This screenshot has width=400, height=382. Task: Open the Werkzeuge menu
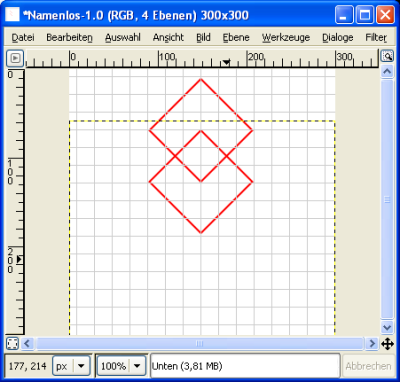pos(286,38)
